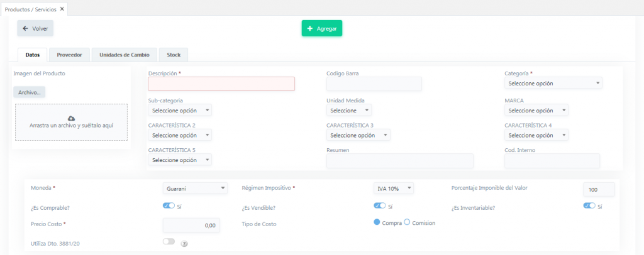The image size is (644, 255).
Task: Select the Compra cost type radio button
Action: tap(377, 222)
